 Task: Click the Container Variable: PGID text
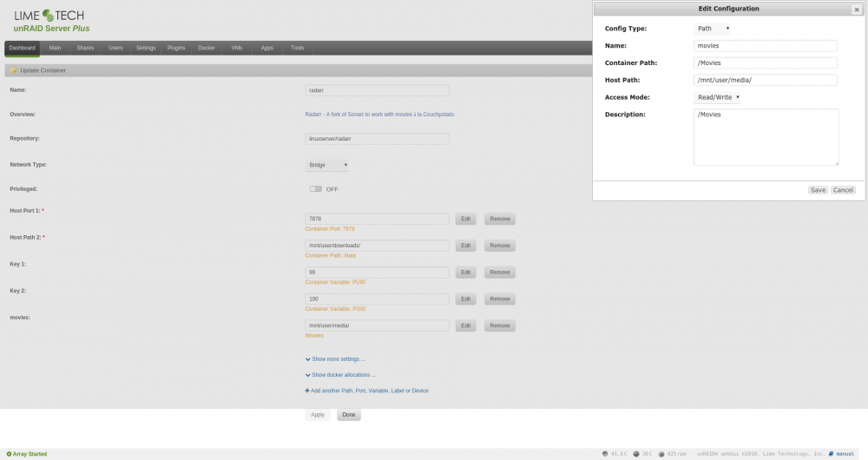pyautogui.click(x=335, y=309)
